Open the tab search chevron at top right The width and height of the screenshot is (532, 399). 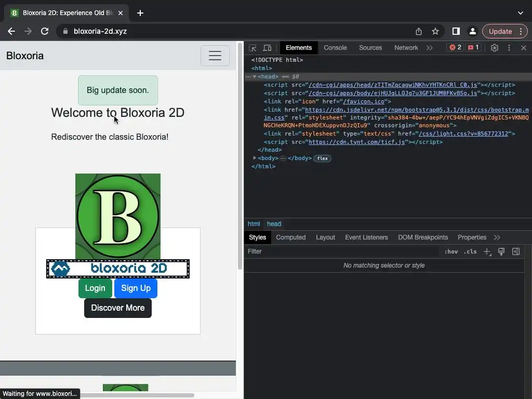pyautogui.click(x=521, y=13)
